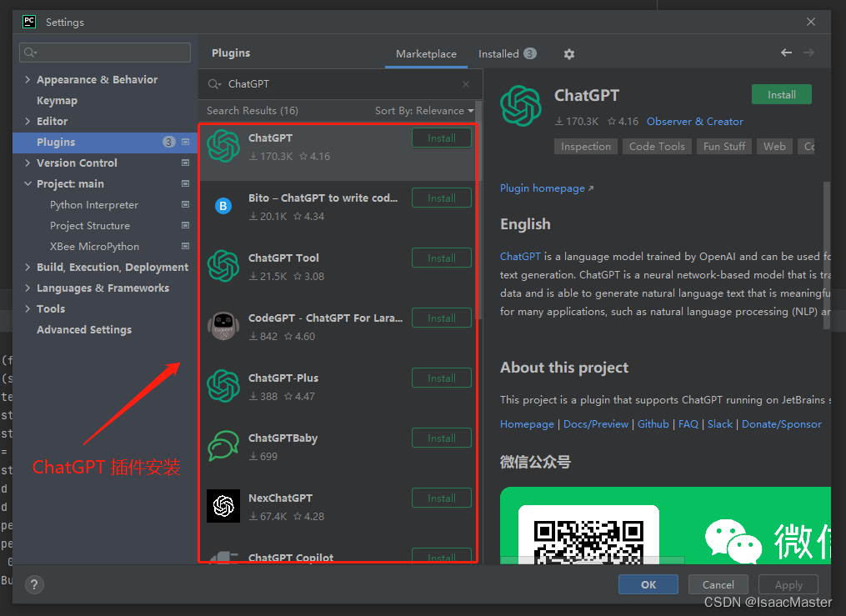The width and height of the screenshot is (846, 616).
Task: Open Python Interpreter settings
Action: tap(94, 204)
